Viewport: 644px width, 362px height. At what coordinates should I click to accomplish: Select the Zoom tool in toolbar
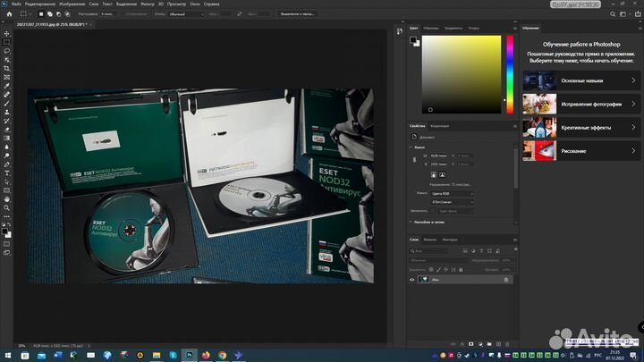(x=6, y=208)
